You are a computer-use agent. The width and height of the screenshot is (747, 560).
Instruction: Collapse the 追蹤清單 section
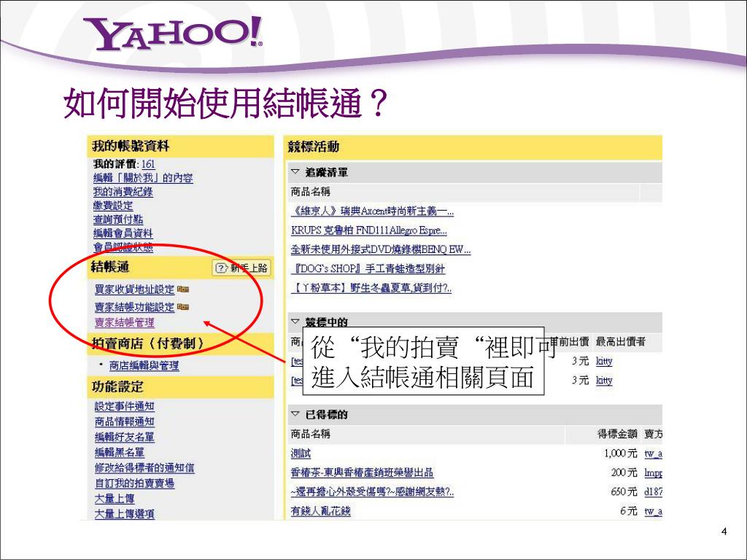pos(295,172)
